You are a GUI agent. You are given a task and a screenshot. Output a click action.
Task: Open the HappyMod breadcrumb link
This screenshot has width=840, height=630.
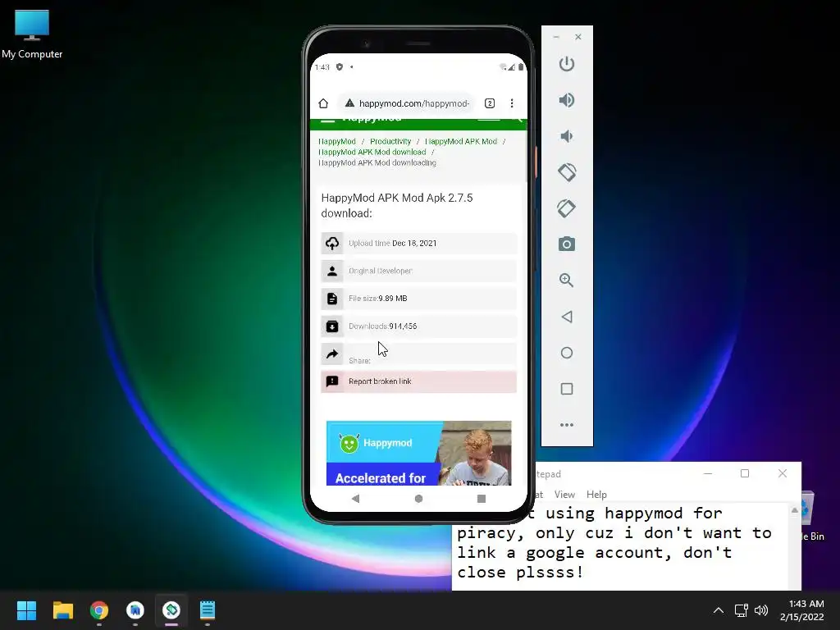pyautogui.click(x=337, y=141)
